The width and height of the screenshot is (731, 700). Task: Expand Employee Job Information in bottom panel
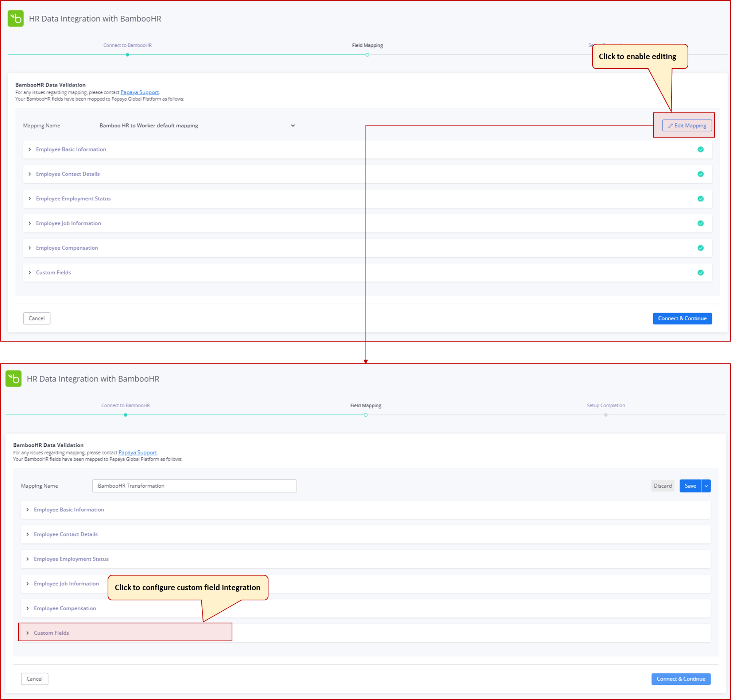28,583
